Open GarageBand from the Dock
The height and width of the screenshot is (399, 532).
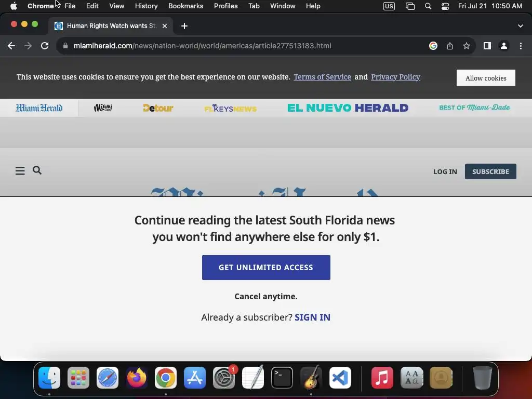311,377
